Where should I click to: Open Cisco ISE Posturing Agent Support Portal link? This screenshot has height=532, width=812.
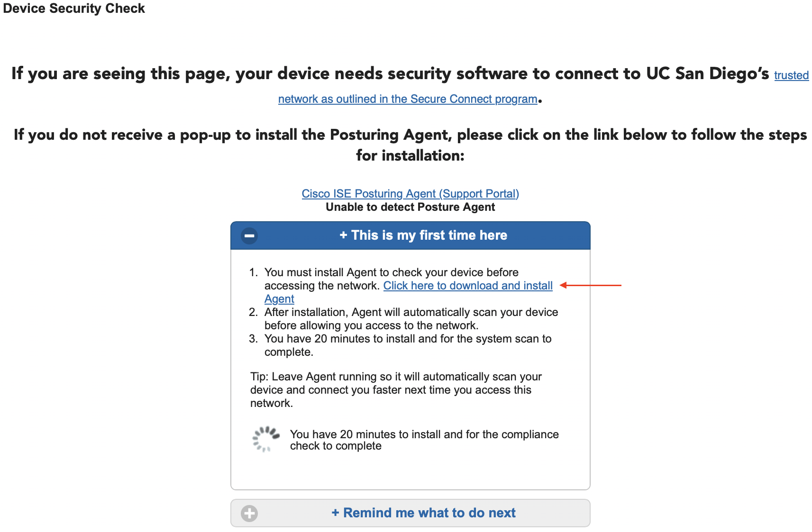tap(410, 193)
